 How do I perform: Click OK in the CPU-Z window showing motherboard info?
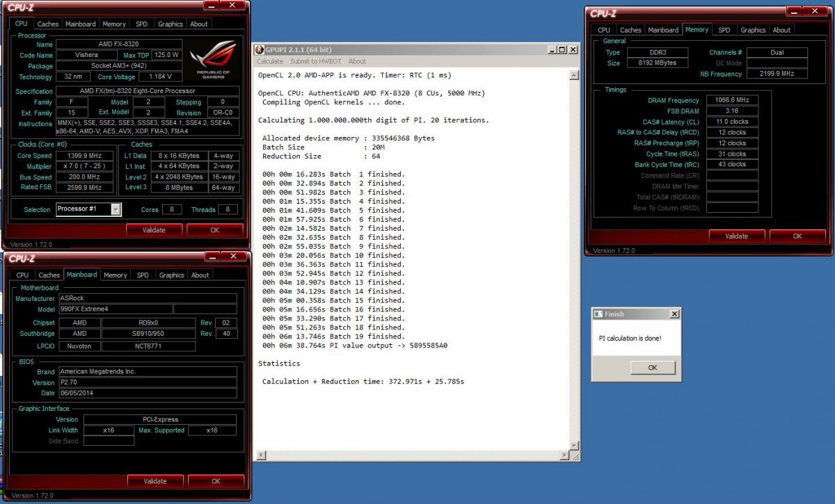click(216, 481)
